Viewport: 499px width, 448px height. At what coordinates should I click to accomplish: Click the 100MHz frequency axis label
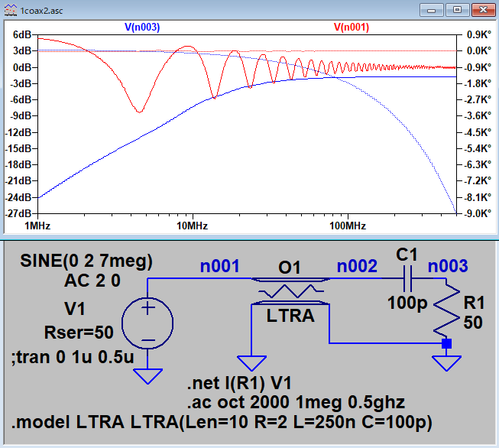coord(348,226)
